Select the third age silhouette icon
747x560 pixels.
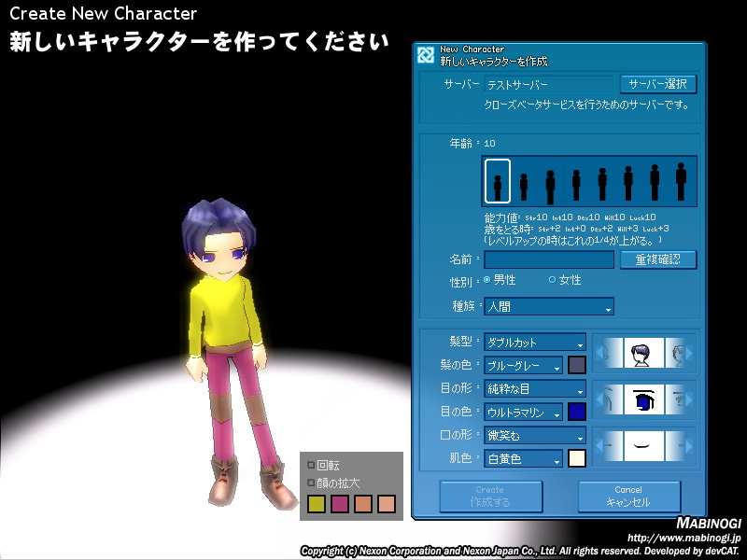point(550,188)
